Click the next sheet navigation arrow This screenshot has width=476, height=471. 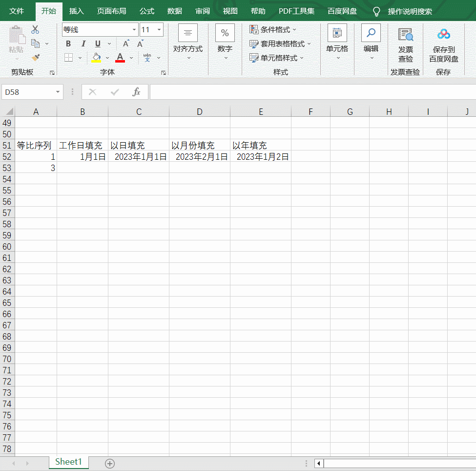(27, 463)
